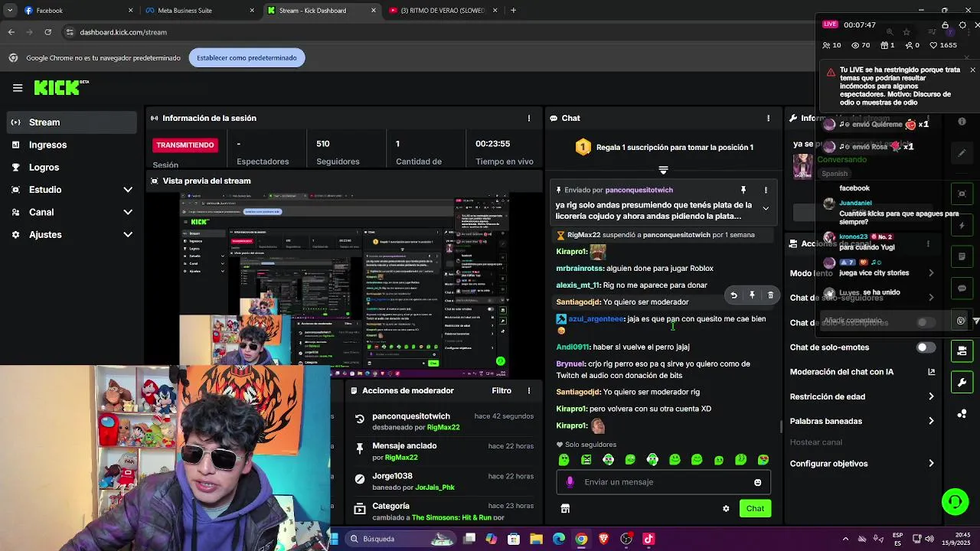Toggle Chat de solo-emotes switch

pos(926,347)
